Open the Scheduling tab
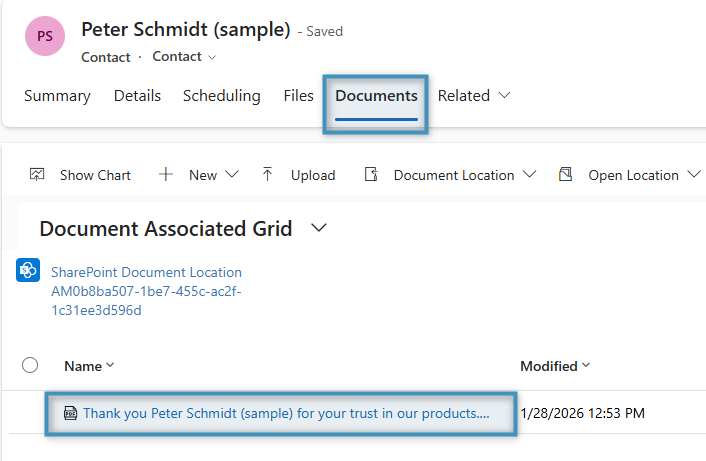The image size is (706, 461). 221,96
